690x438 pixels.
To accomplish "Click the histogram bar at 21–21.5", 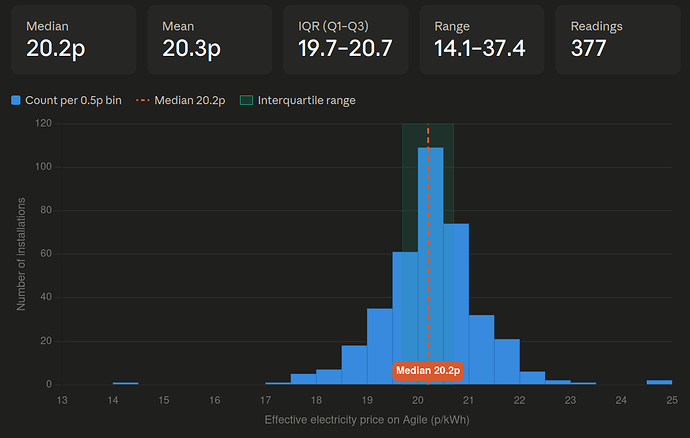I will click(481, 350).
